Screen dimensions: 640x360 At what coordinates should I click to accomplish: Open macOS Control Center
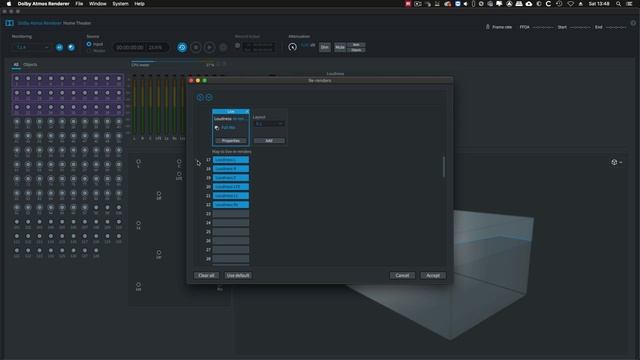(629, 4)
